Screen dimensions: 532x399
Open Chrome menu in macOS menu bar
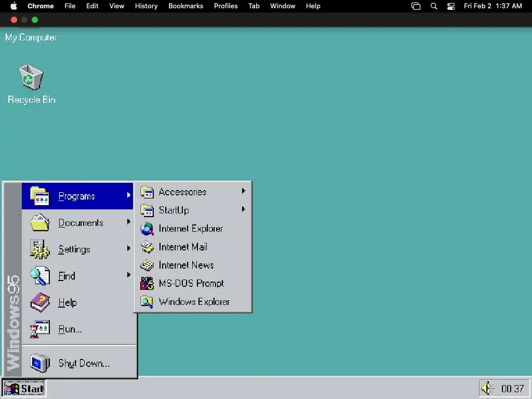41,6
